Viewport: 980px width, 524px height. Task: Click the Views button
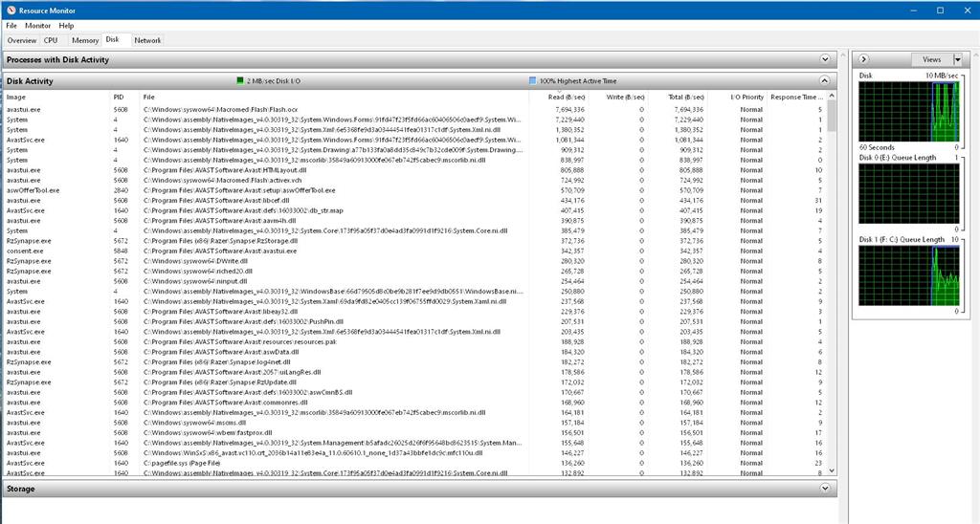point(931,59)
